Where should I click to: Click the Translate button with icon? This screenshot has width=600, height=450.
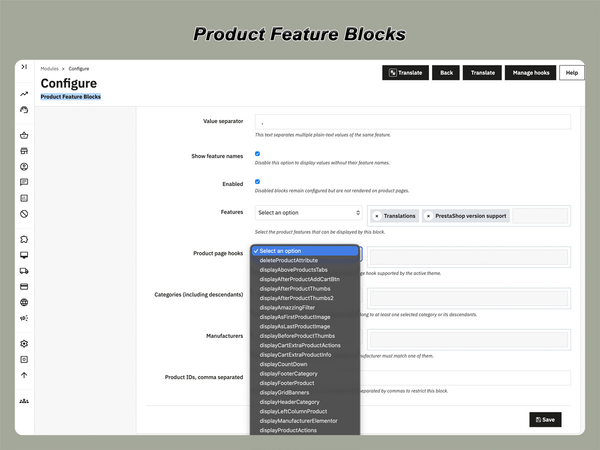(x=405, y=73)
